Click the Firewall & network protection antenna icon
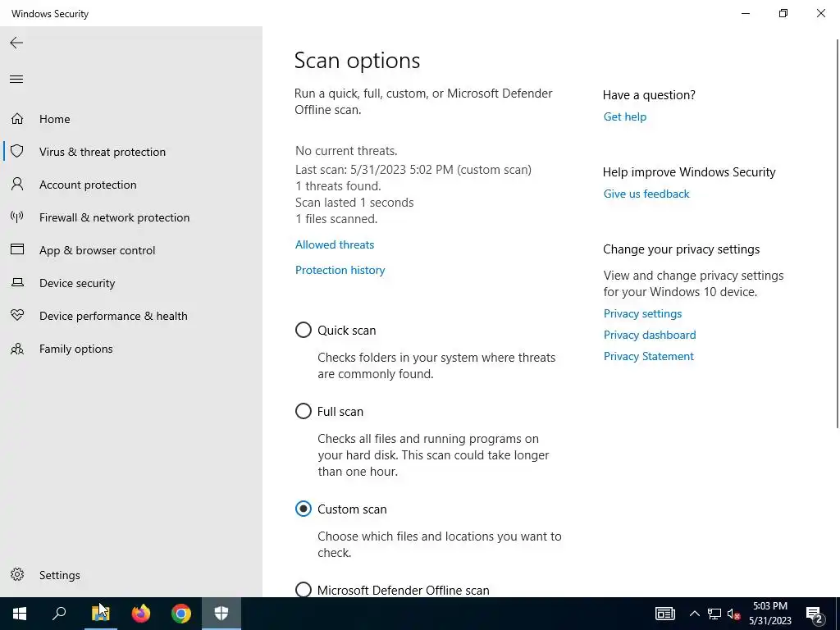Viewport: 840px width, 630px height. pos(17,217)
